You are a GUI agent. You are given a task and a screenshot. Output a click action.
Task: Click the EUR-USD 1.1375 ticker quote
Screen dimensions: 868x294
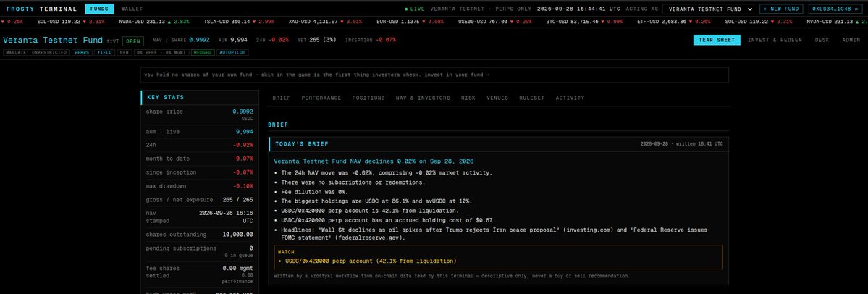point(410,22)
